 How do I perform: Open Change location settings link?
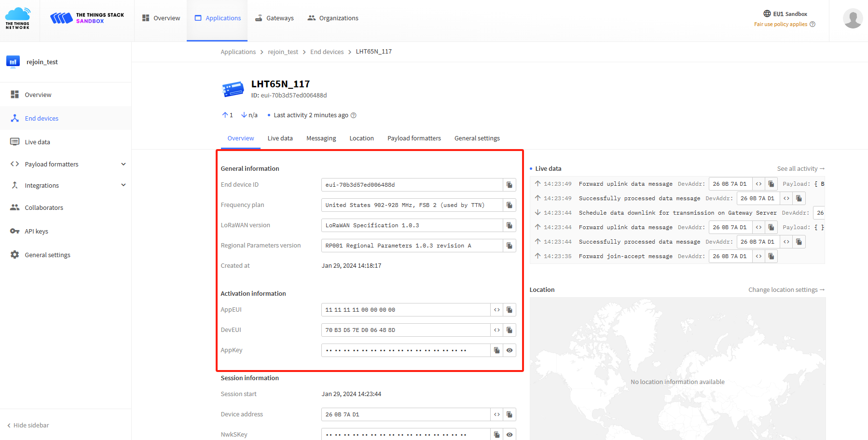tap(786, 290)
